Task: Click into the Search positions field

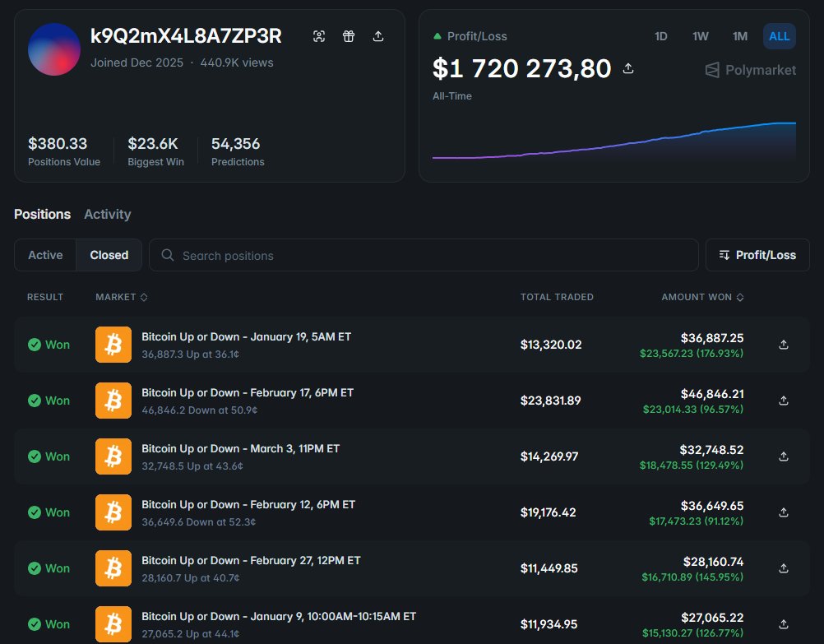Action: 424,255
